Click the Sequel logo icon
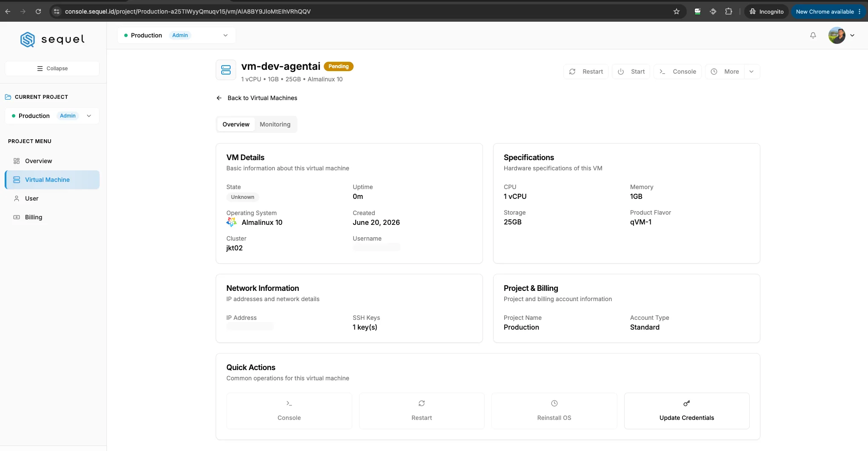Viewport: 868px width, 451px height. [x=28, y=40]
